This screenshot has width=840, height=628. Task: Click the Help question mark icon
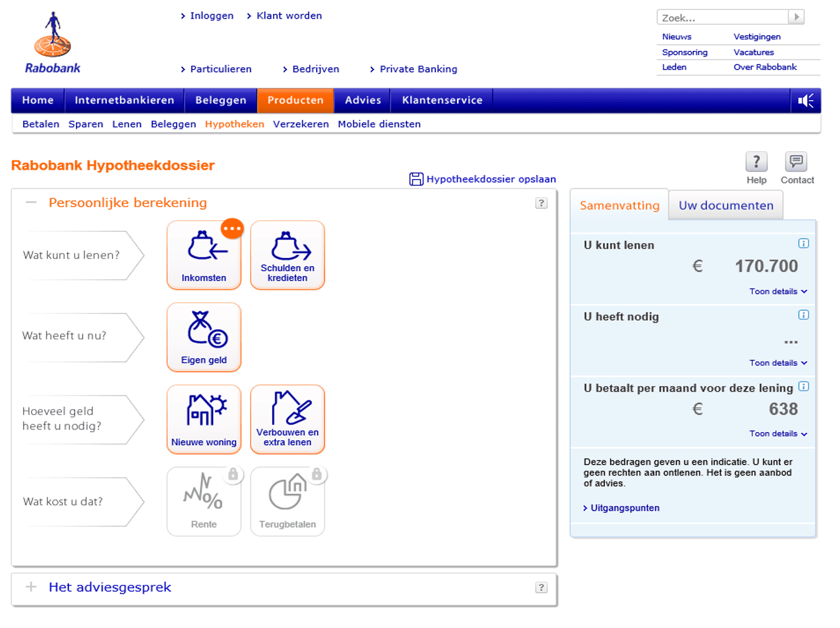(756, 162)
